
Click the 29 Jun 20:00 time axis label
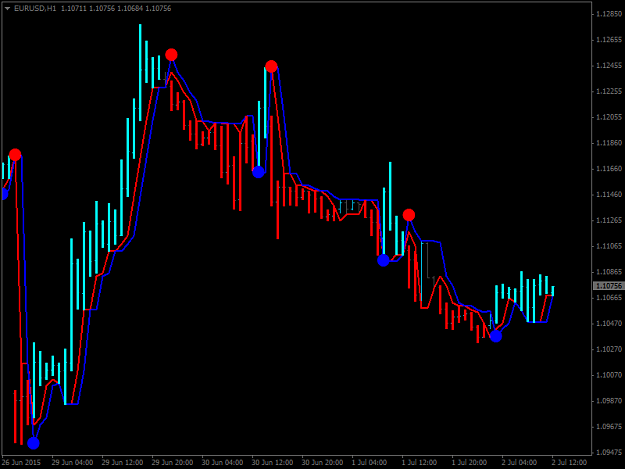(172, 463)
